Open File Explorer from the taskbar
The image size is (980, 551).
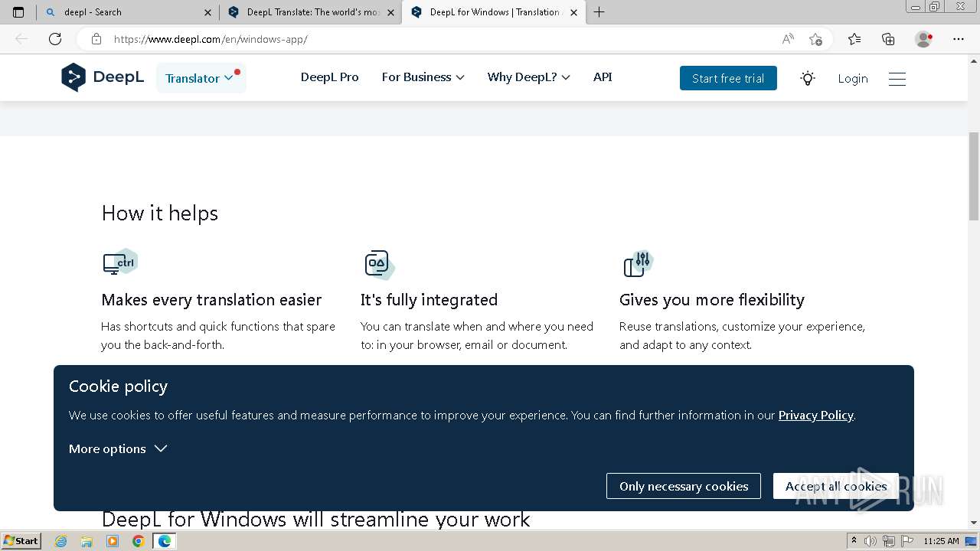(87, 541)
